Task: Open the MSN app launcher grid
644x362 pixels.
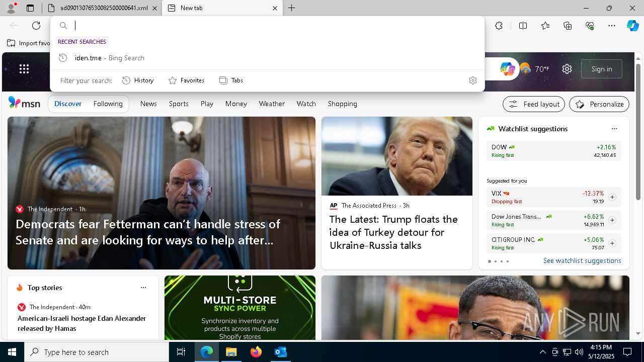Action: point(24,69)
